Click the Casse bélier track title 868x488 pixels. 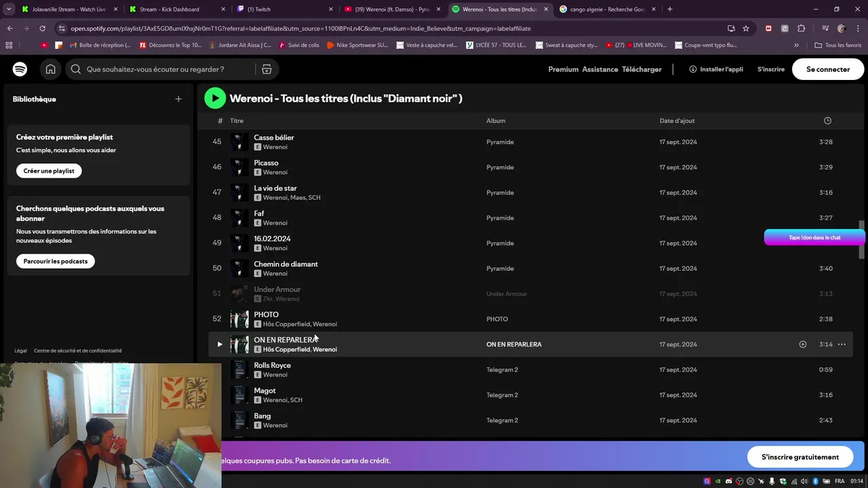tap(274, 138)
